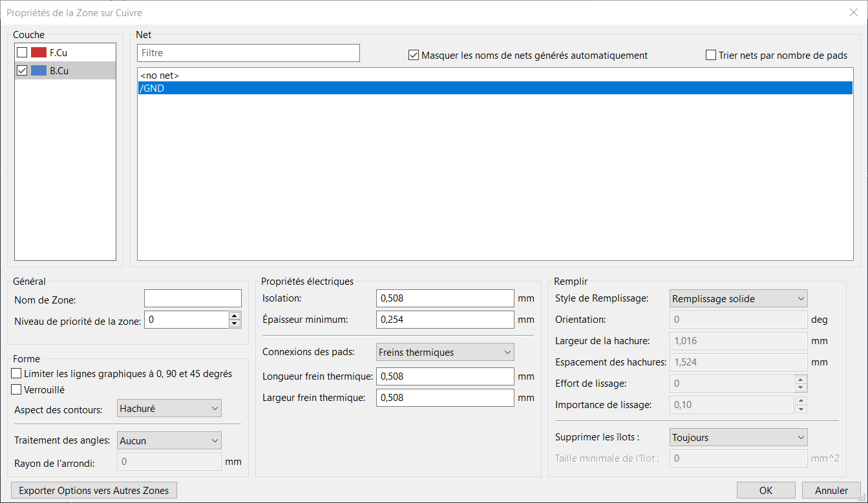Open Aspect des contours dropdown
This screenshot has height=503, width=868.
(169, 408)
